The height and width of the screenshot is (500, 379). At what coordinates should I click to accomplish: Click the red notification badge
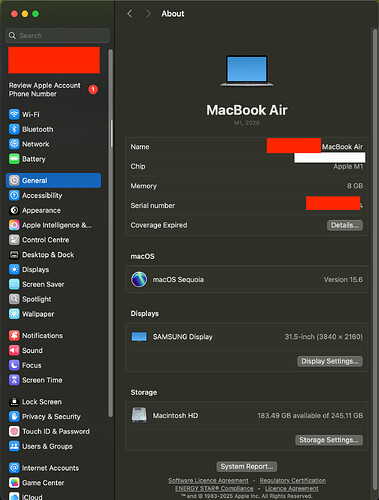tap(93, 90)
